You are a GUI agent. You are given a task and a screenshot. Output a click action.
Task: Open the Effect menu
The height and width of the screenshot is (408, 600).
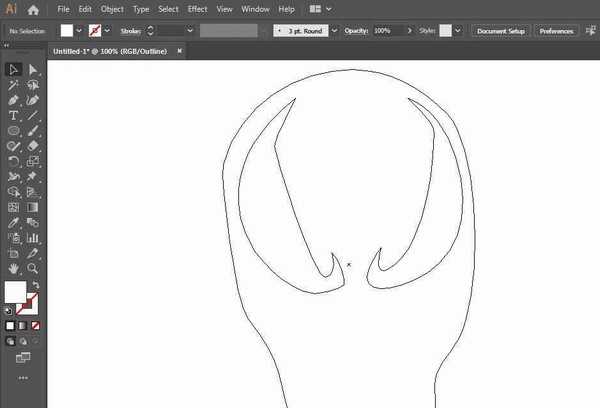coord(198,9)
